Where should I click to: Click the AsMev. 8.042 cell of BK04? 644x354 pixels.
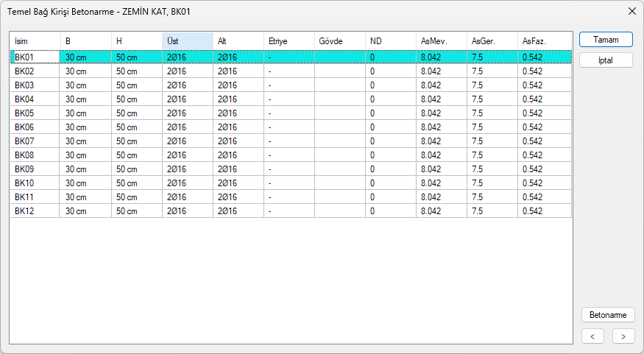pyautogui.click(x=442, y=99)
